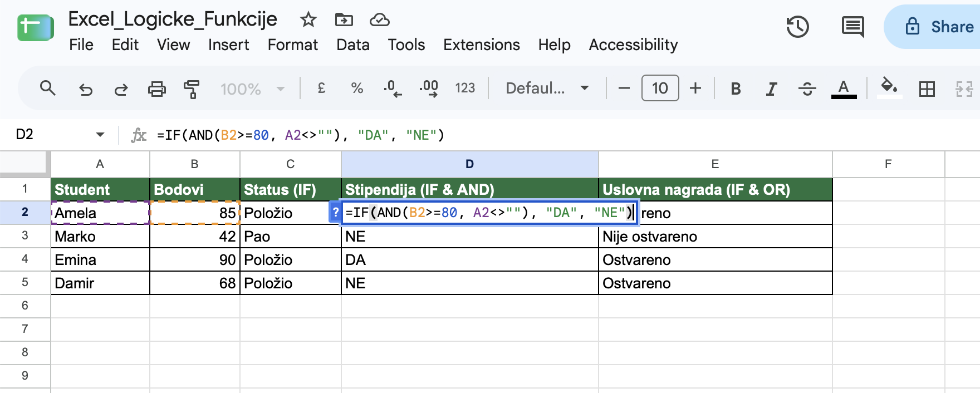Select column F header
Image resolution: width=980 pixels, height=393 pixels.
pyautogui.click(x=888, y=164)
